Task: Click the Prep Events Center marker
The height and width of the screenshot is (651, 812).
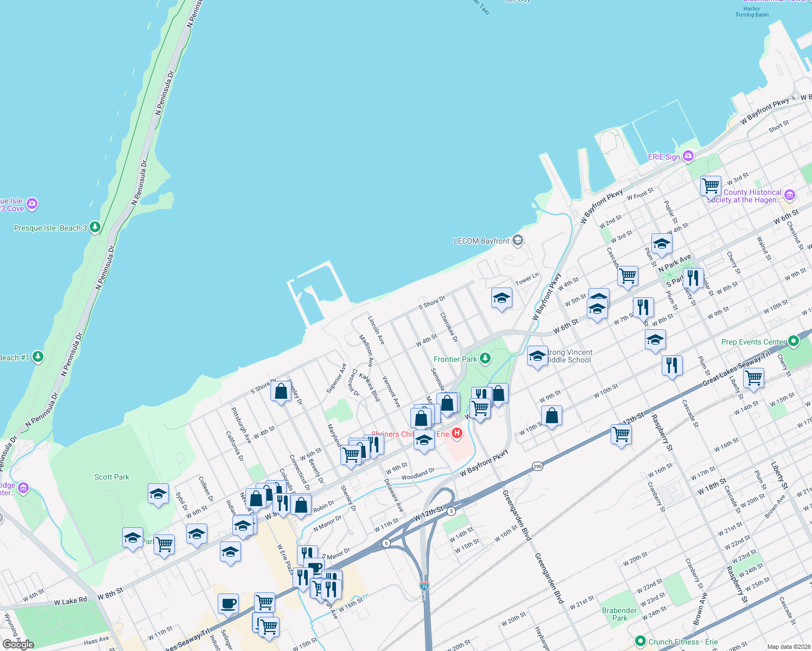Action: tap(793, 342)
